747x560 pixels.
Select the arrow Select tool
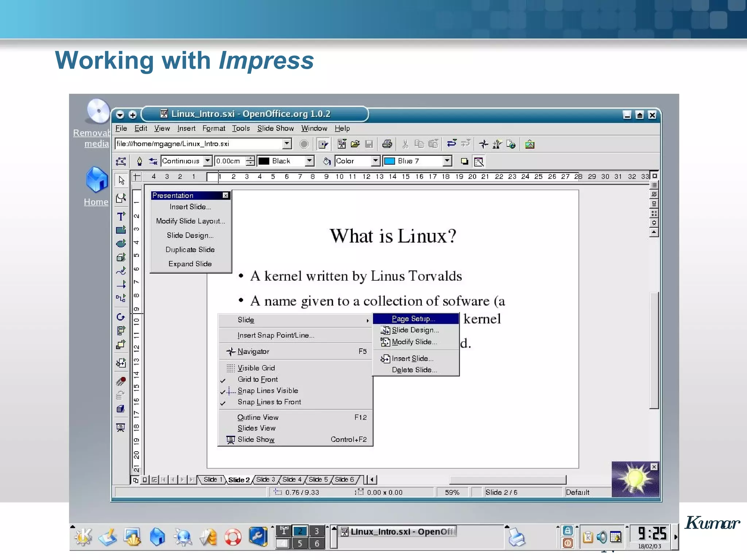121,180
